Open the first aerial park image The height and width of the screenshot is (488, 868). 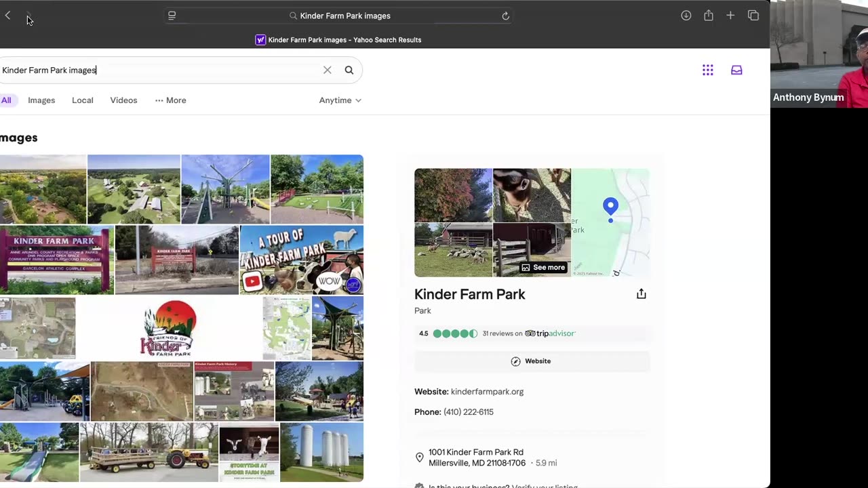pyautogui.click(x=43, y=189)
